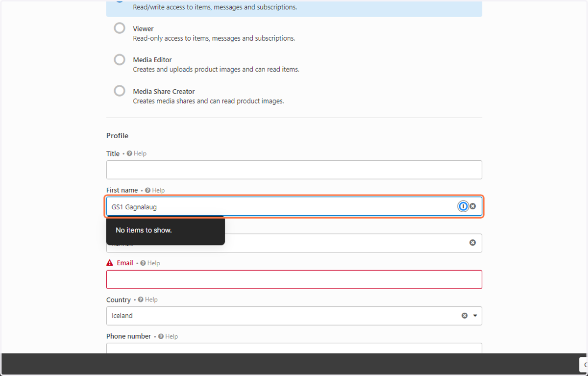Click the 'No items to show.' popup text

(x=144, y=230)
